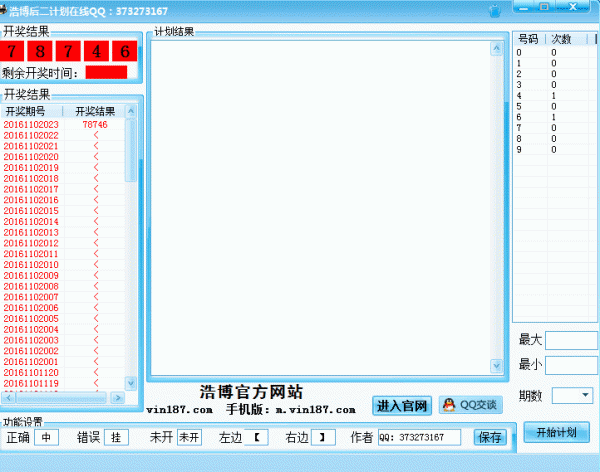Start the plan with 开始计划 button
600x472 pixels.
click(556, 433)
